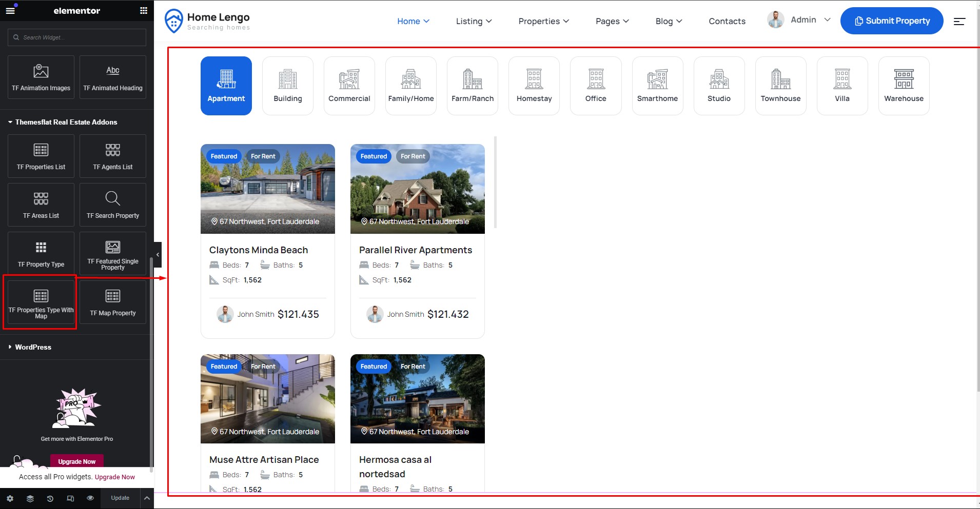Open the Elementor widgets grid icon
The image size is (980, 509).
pyautogui.click(x=144, y=10)
